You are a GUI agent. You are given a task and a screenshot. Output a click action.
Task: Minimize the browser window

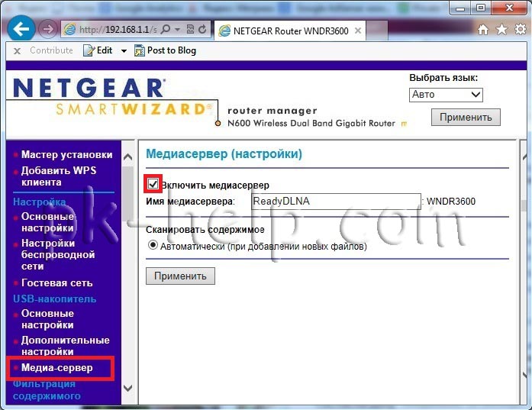click(x=460, y=8)
